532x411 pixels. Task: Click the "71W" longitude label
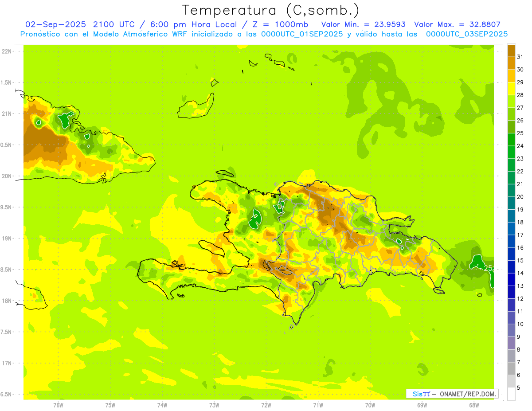click(x=318, y=405)
